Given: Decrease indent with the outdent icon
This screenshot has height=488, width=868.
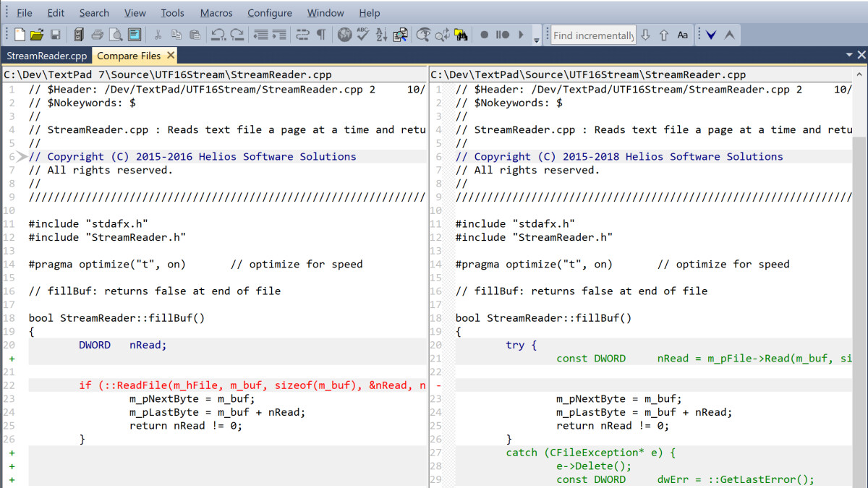Looking at the screenshot, I should pos(260,35).
